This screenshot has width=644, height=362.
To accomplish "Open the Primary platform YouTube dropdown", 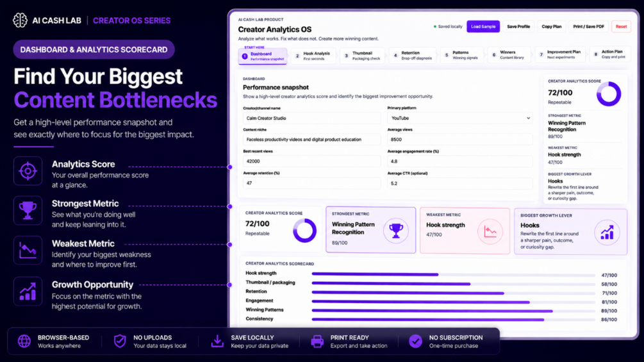I will point(460,118).
